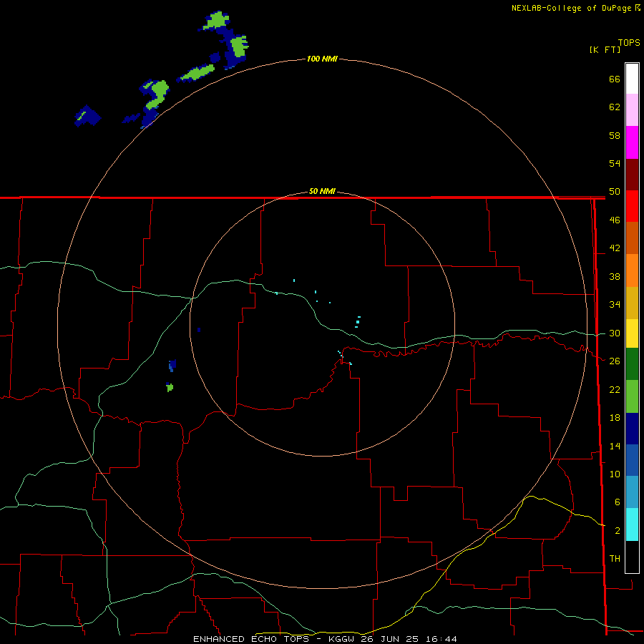Select the magenta legend swatch

pos(632,142)
